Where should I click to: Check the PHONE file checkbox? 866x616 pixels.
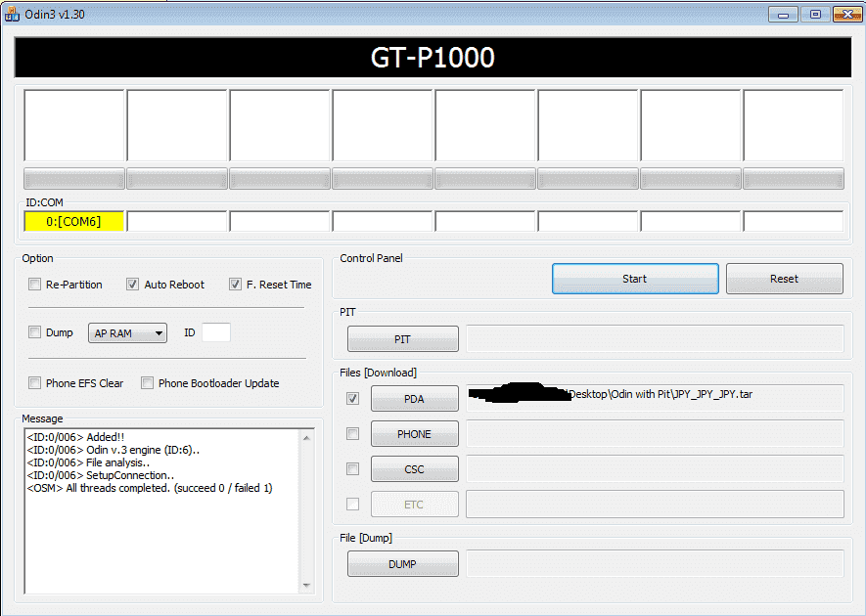pos(353,434)
